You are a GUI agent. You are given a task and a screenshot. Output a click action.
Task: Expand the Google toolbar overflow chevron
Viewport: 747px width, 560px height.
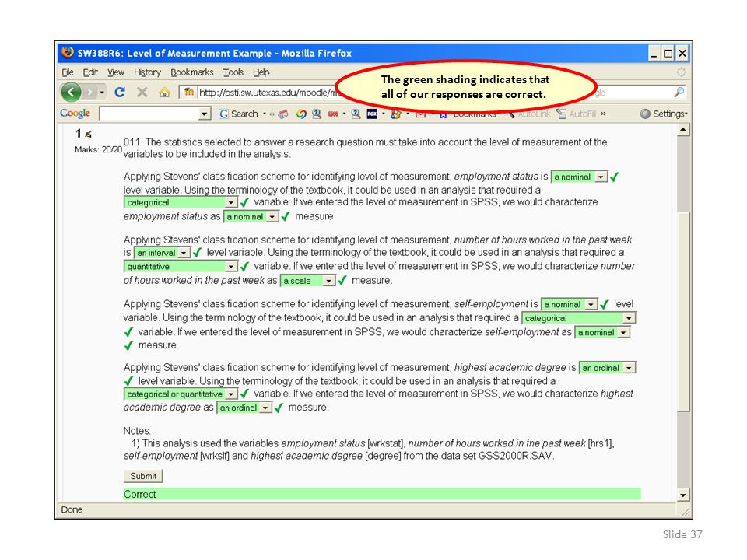point(604,114)
